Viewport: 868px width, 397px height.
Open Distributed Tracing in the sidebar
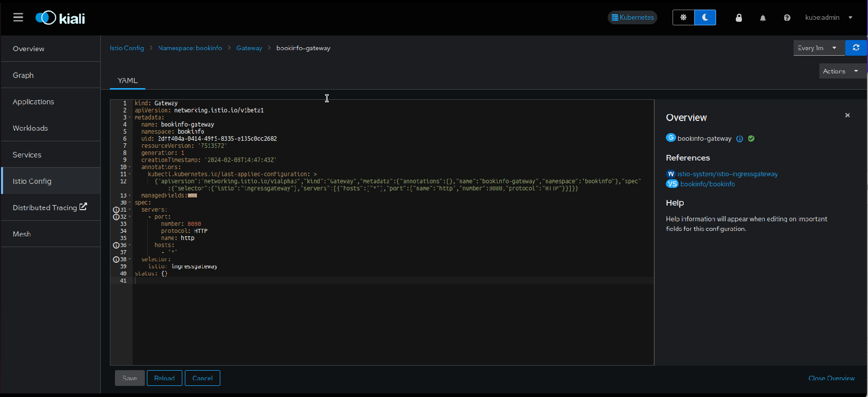click(50, 208)
